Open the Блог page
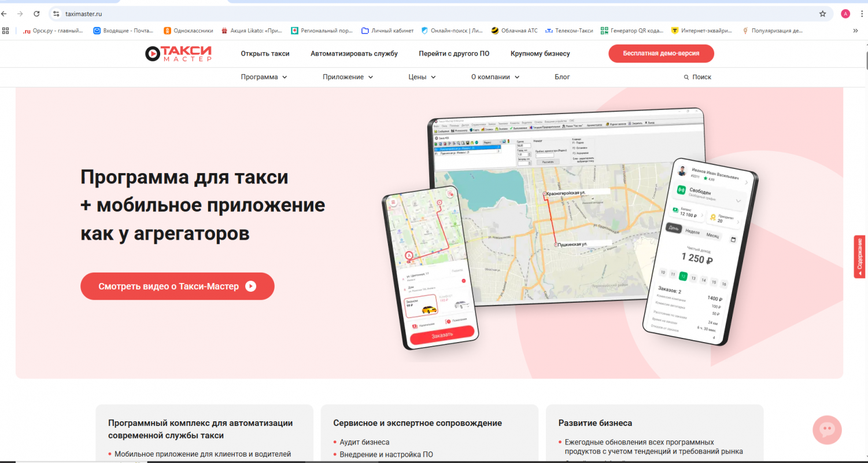 click(562, 77)
